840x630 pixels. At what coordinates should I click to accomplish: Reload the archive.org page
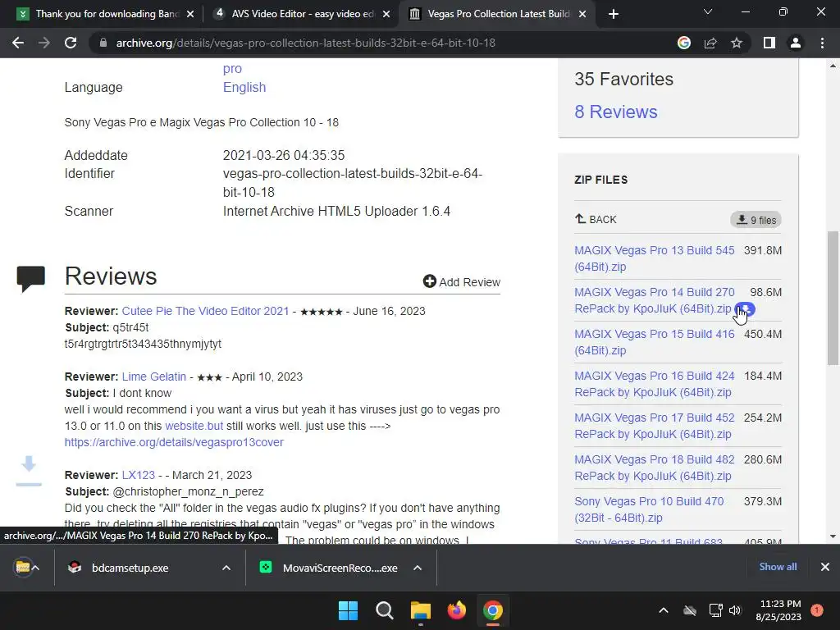point(71,43)
